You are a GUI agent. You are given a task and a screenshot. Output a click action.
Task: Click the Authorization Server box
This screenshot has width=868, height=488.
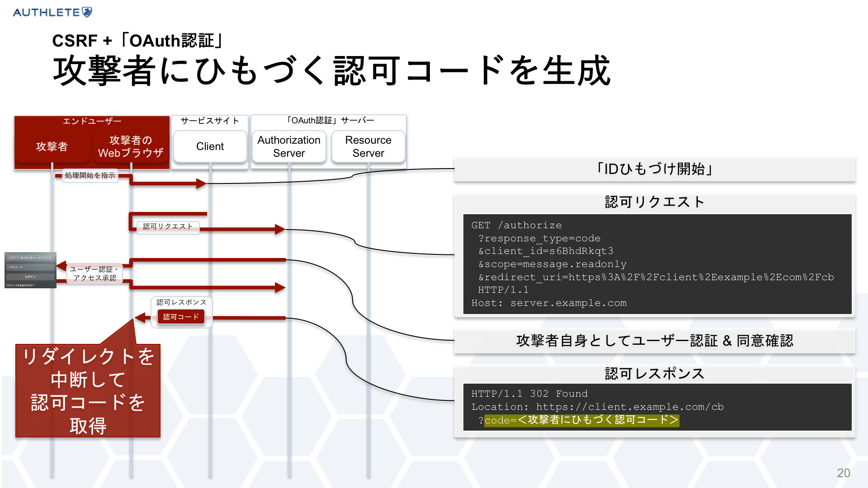tap(289, 146)
